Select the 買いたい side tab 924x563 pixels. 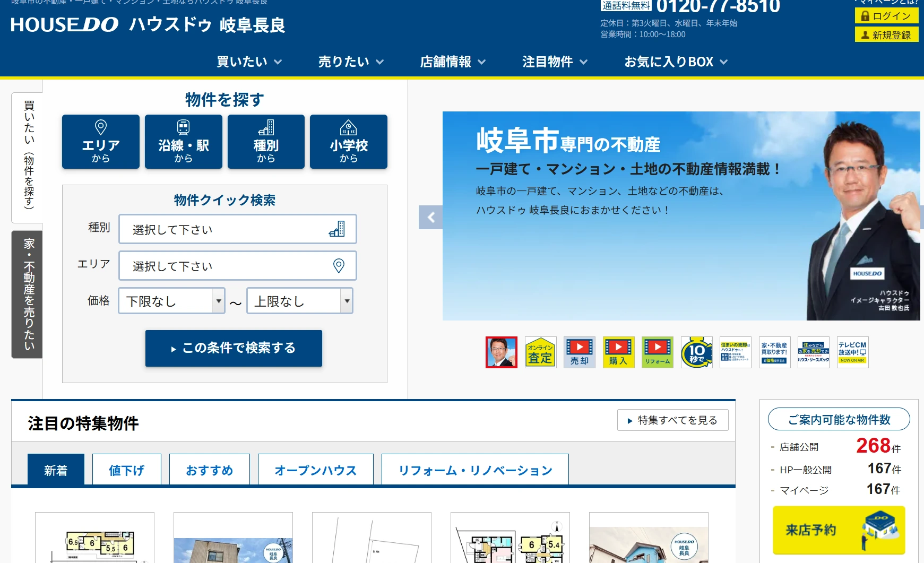click(28, 158)
